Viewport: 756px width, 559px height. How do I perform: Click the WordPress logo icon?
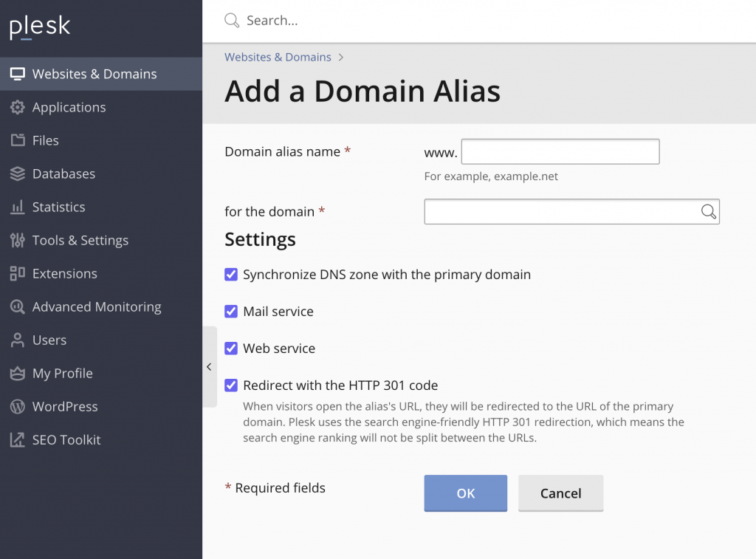pyautogui.click(x=17, y=407)
